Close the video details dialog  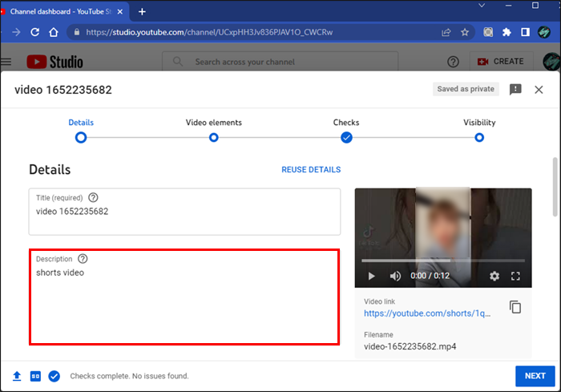(539, 90)
